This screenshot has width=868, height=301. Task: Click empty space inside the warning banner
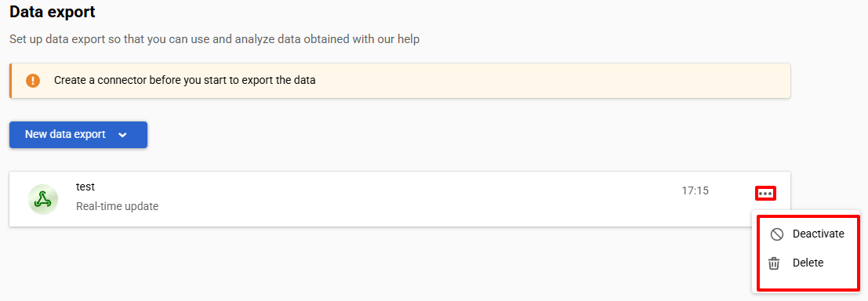pyautogui.click(x=554, y=81)
